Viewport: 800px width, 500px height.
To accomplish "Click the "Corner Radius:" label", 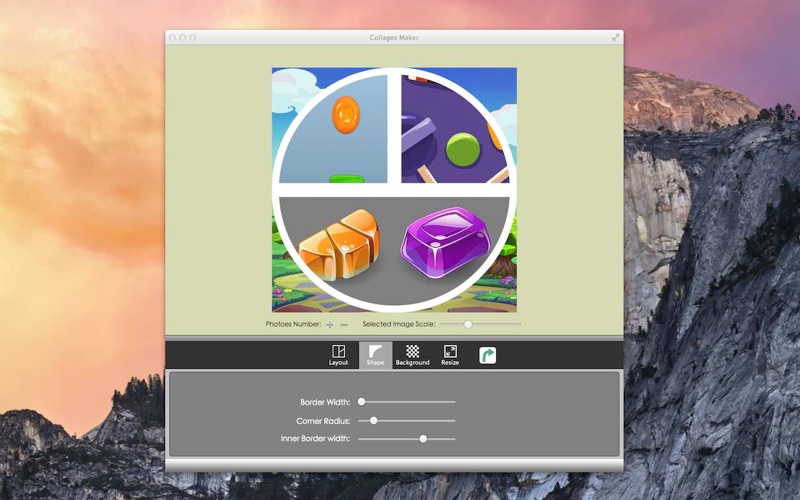I will click(x=323, y=421).
